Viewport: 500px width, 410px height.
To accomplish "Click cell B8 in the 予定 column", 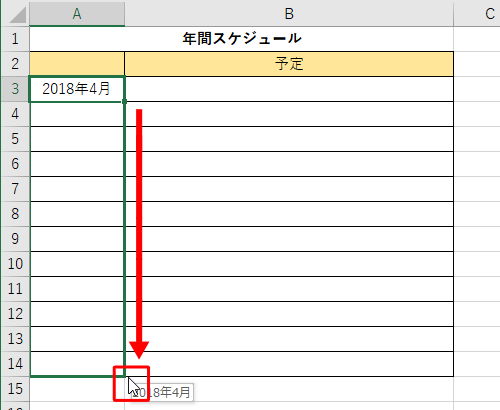I will 289,214.
